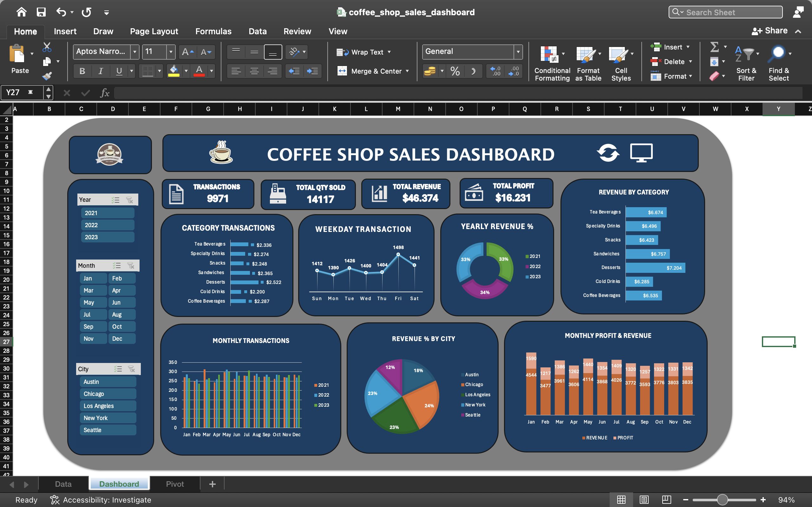The image size is (812, 507).
Task: Open the General number format dropdown
Action: pyautogui.click(x=518, y=52)
